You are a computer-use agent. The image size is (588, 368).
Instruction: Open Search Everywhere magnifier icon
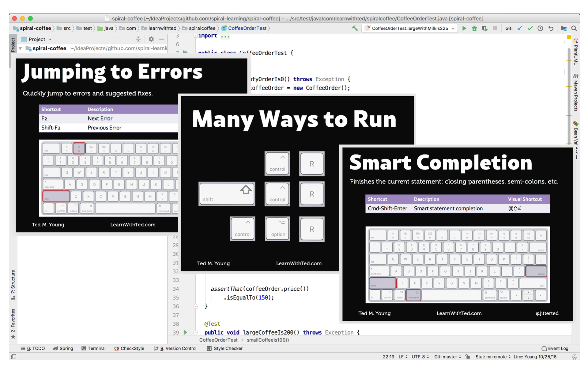[x=574, y=28]
